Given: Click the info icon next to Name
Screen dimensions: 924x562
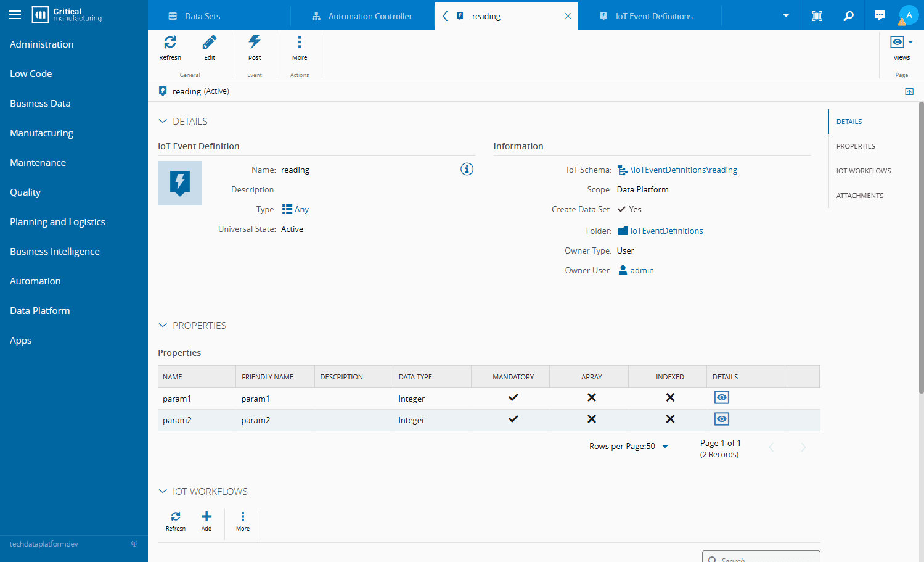Looking at the screenshot, I should (467, 169).
